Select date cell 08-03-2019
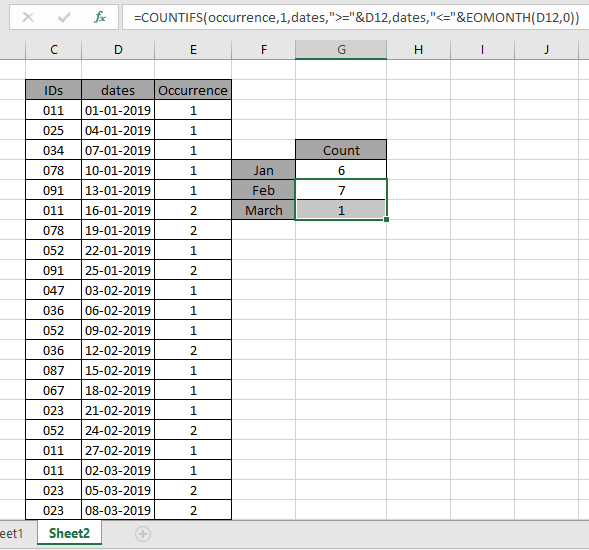This screenshot has height=550, width=589. tap(118, 510)
